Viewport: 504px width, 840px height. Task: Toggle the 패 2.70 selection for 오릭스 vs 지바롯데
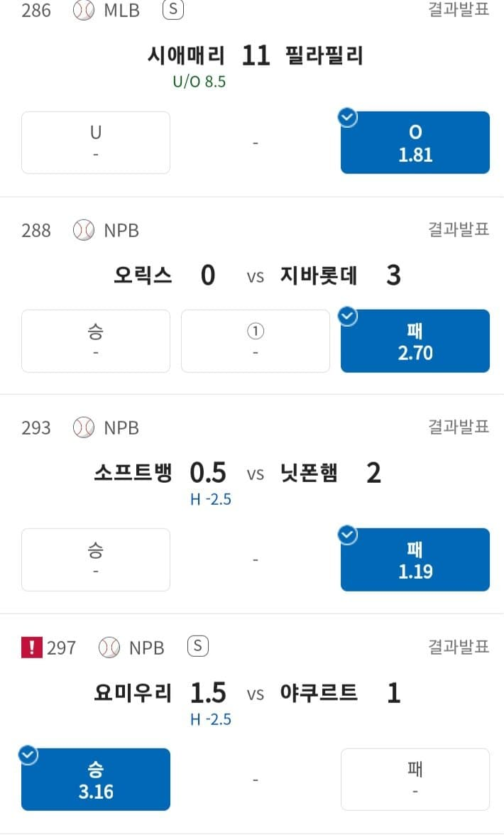point(415,341)
